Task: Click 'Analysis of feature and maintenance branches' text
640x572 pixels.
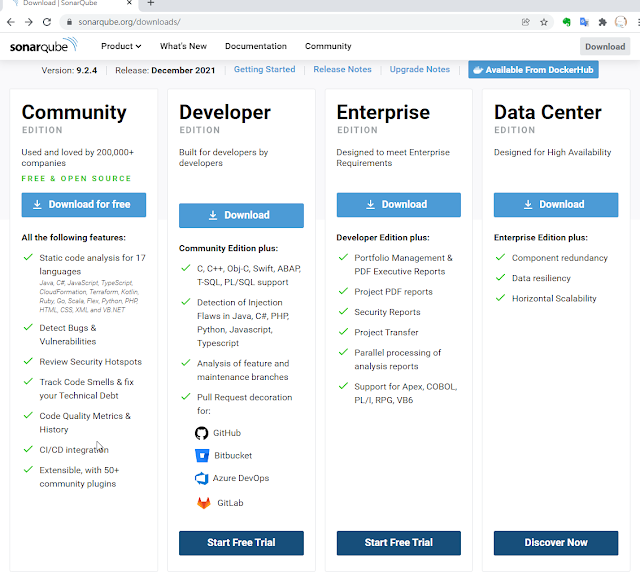Action: (x=243, y=370)
